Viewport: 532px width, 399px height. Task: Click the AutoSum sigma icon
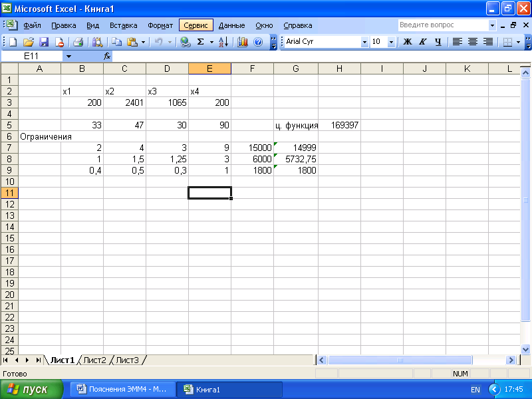pos(201,42)
